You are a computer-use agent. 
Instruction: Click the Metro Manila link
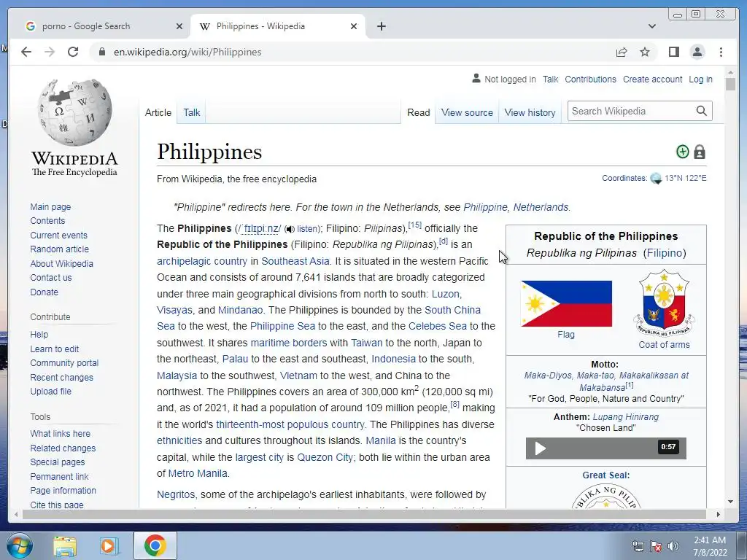click(x=198, y=473)
